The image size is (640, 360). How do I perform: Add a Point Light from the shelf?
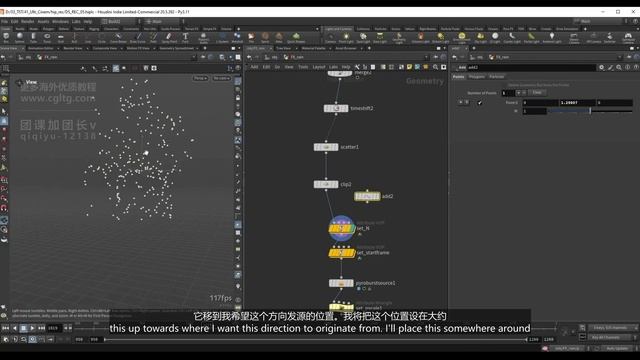346,38
